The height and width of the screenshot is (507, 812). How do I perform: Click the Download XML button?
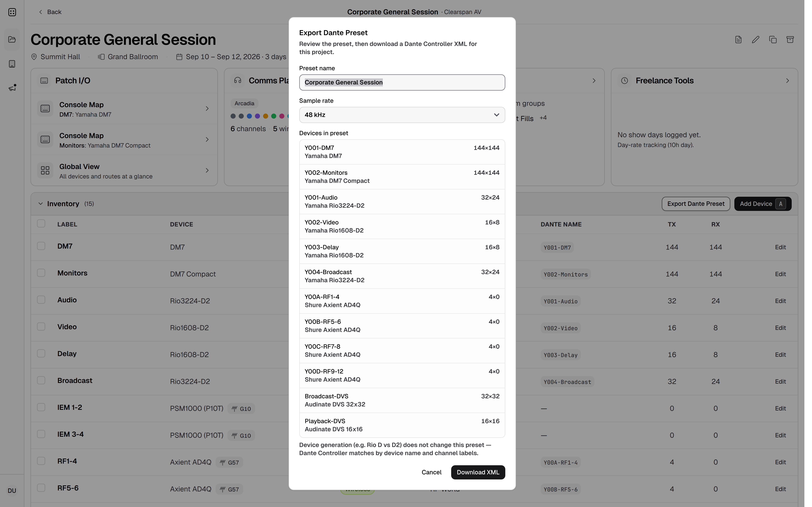[478, 472]
